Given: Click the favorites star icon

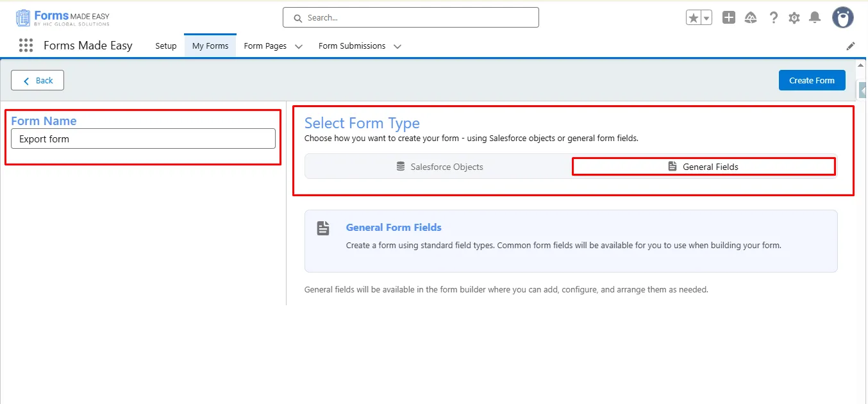Looking at the screenshot, I should pos(694,18).
